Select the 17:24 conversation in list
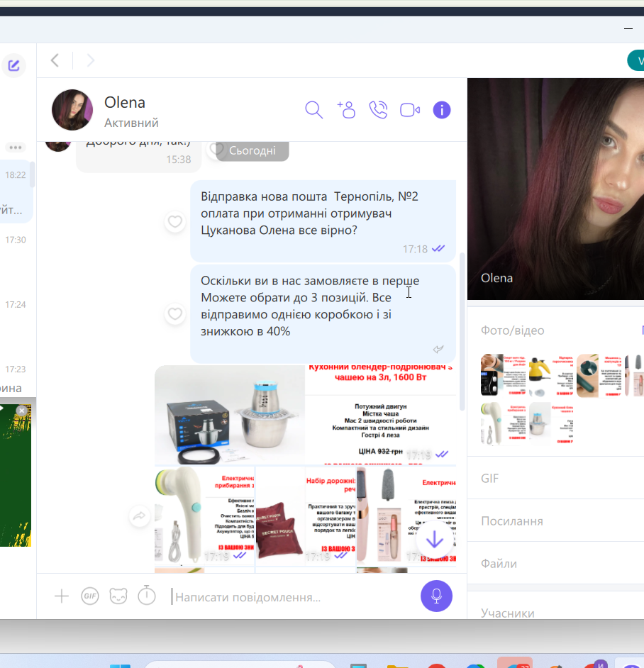The image size is (644, 668). (x=16, y=321)
